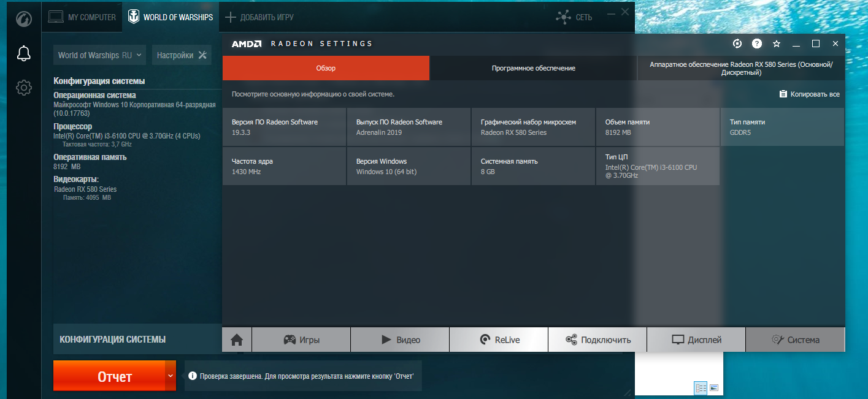Click the Adrenalin 2019 release tile

point(409,127)
